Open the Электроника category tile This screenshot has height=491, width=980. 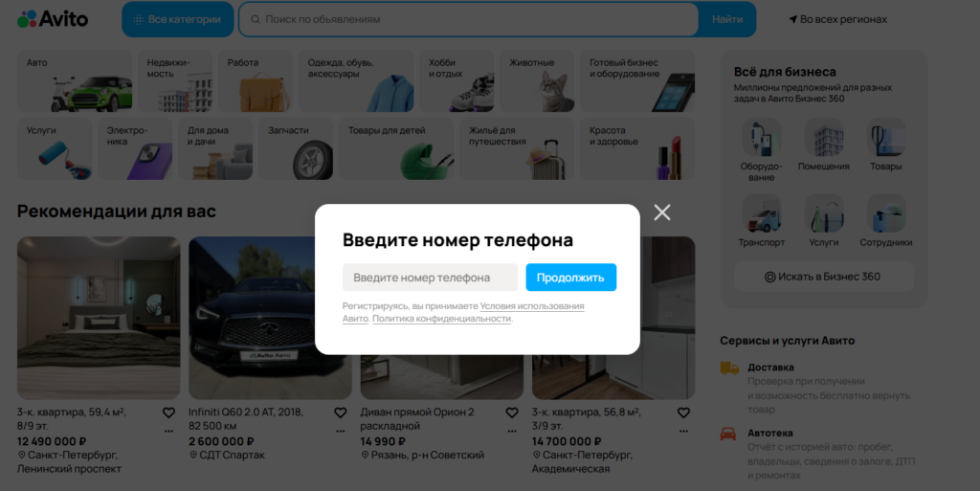(135, 148)
